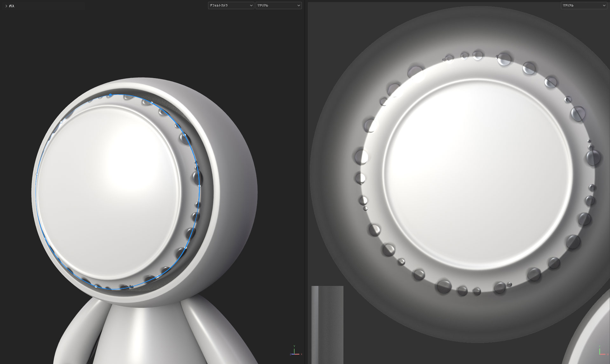Viewport: 610px width, 364px height.
Task: Open the マテリアル dropdown in the 2D viewport
Action: point(584,5)
